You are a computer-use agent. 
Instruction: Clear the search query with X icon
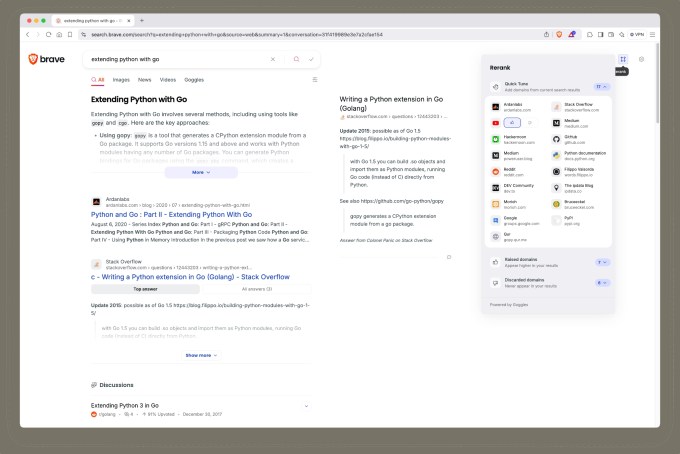[272, 59]
